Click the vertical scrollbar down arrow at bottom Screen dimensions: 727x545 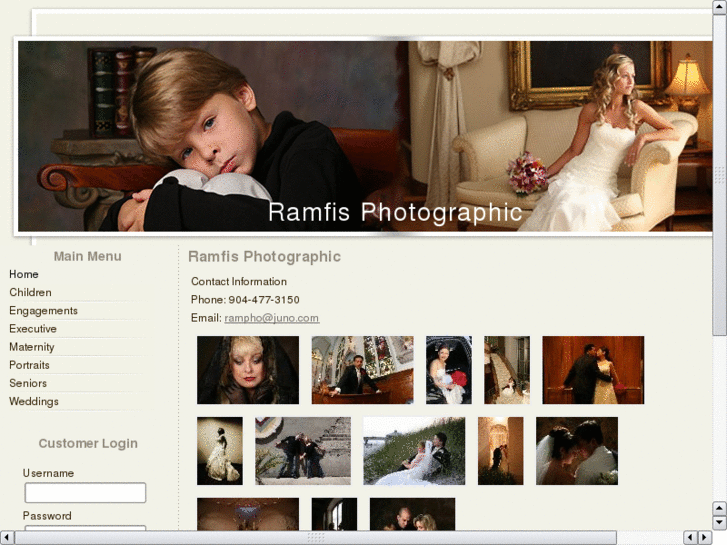pos(720,523)
